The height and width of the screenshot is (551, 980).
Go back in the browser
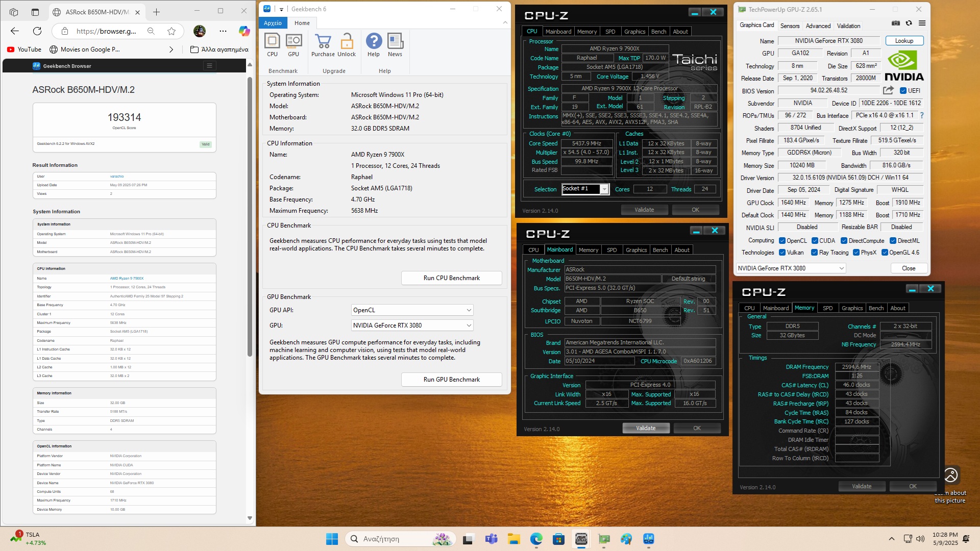14,31
